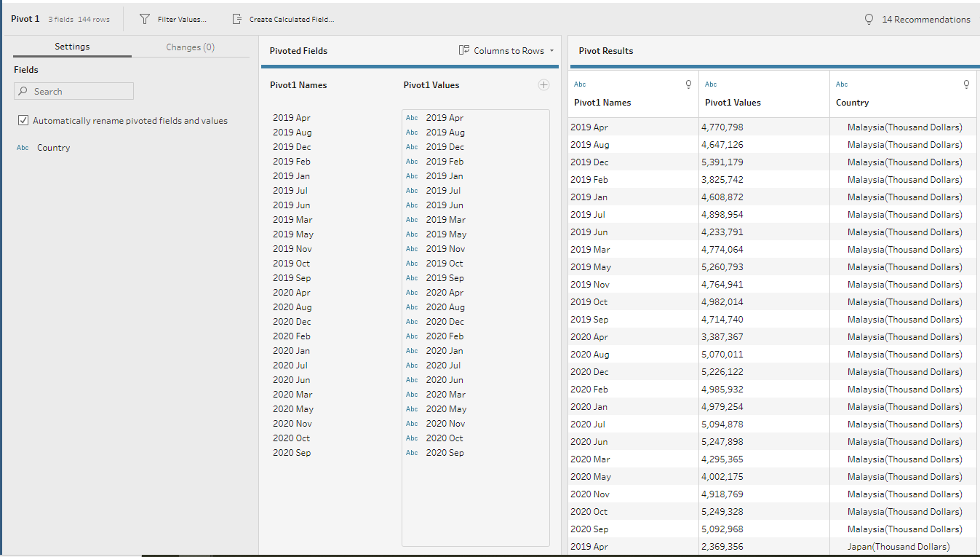Open data type menu for Pivot1 Names column
The image size is (980, 557).
click(580, 84)
